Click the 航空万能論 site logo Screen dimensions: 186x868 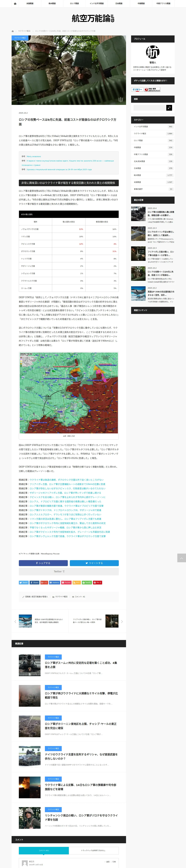coord(93,19)
